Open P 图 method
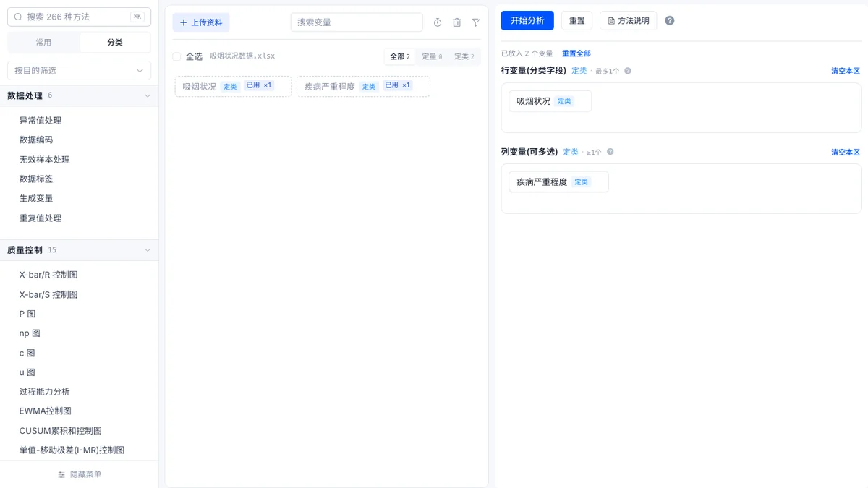 tap(27, 314)
